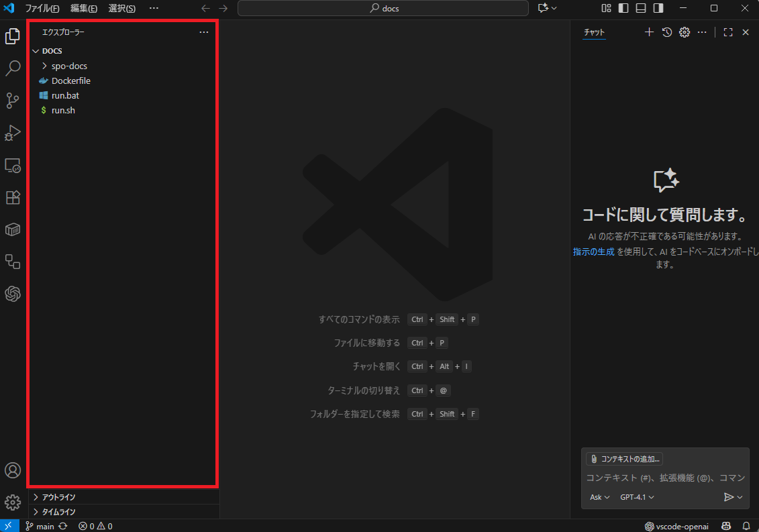Screen dimensions: 759x532
Task: Toggle the primary sidebar layout button
Action: (x=623, y=8)
